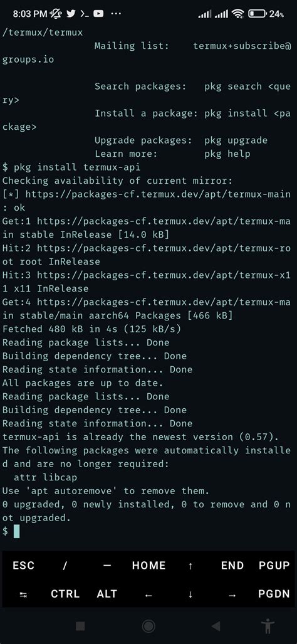Tap the packages-cf.termux.dev termux-main mirror URL

click(x=158, y=194)
